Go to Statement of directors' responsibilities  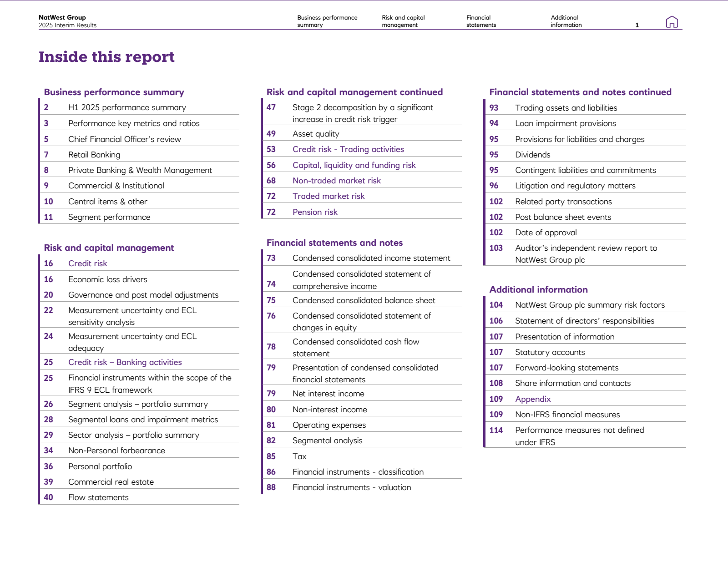pos(585,321)
